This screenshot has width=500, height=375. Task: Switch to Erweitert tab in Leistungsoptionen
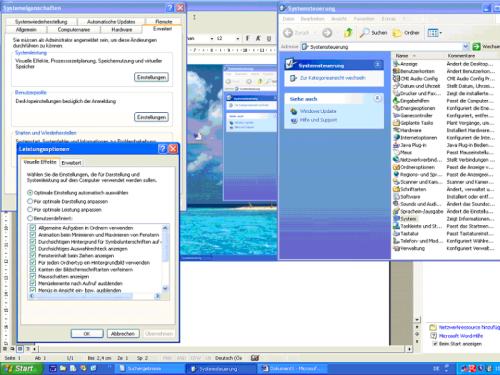click(x=71, y=163)
